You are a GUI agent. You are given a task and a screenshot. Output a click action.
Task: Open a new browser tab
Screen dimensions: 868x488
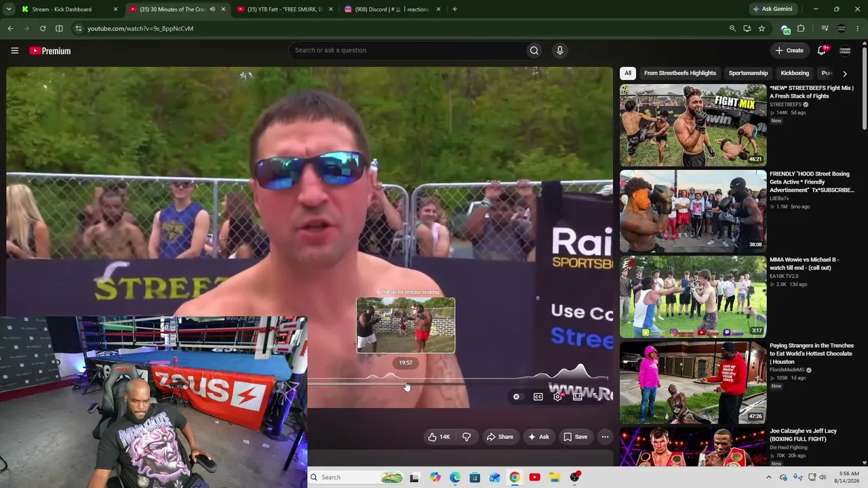(454, 9)
